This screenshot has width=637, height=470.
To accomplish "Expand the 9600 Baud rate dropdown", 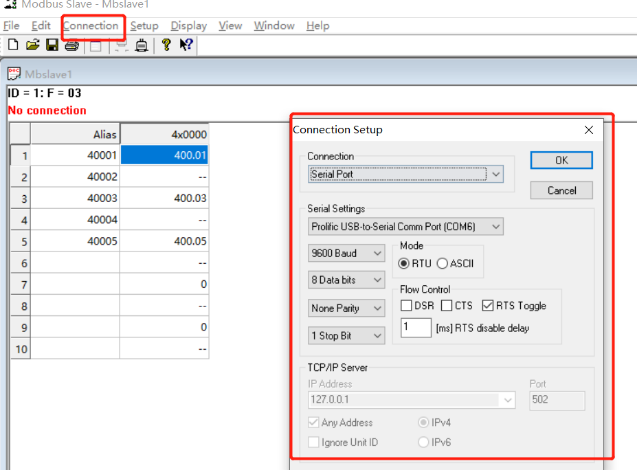I will point(346,254).
